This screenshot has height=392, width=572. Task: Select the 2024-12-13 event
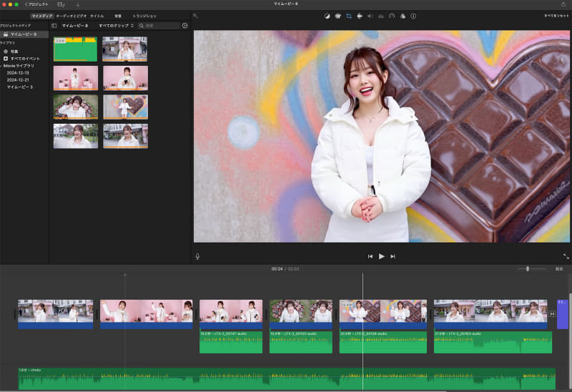18,73
